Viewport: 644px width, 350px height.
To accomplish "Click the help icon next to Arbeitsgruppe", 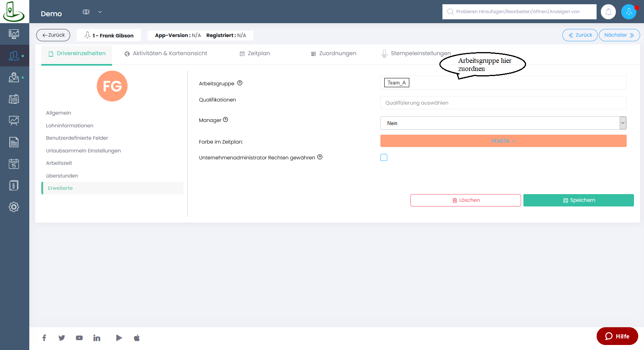I will pyautogui.click(x=240, y=83).
